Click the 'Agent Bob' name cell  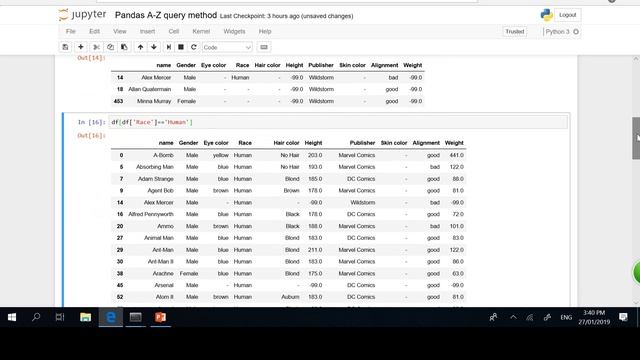click(160, 191)
